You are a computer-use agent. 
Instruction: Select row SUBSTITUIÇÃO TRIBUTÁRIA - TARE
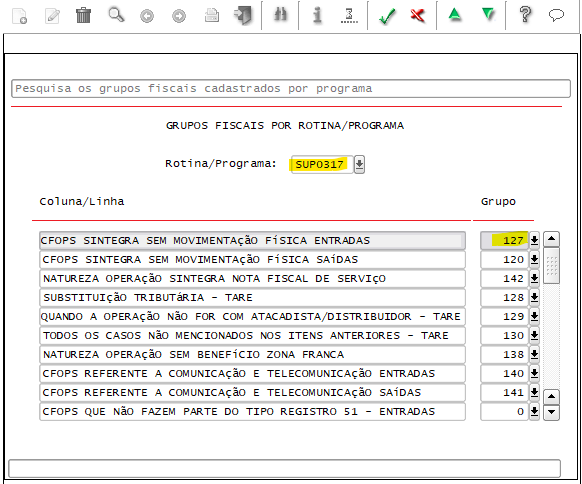[252, 298]
